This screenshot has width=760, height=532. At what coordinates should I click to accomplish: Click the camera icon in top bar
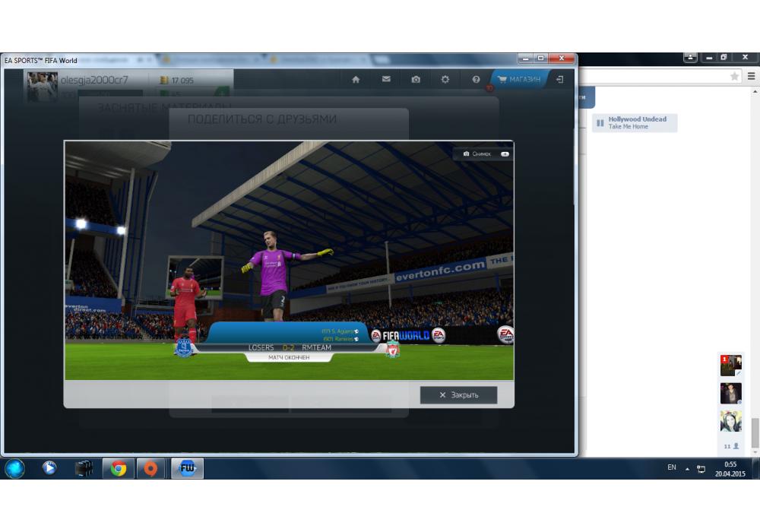click(416, 79)
